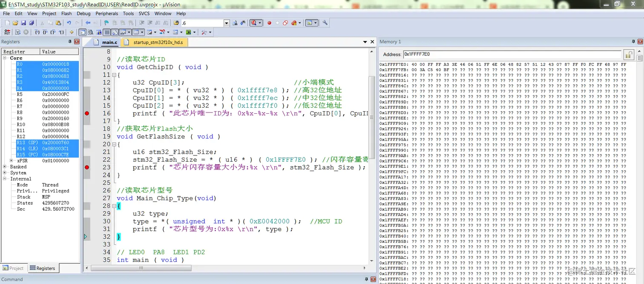The image size is (644, 284).
Task: Select the R10 register value 0x08000E08
Action: coord(55,125)
